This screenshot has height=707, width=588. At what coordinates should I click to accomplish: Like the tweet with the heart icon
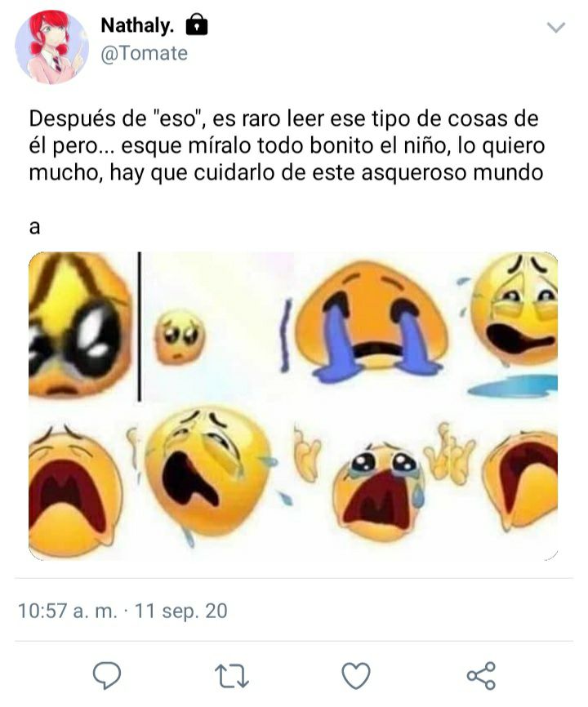tap(356, 675)
